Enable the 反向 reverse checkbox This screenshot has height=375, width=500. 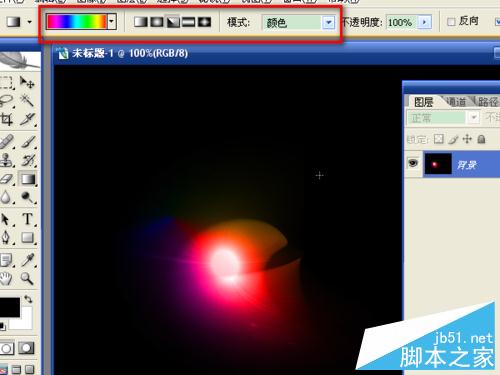click(x=451, y=22)
